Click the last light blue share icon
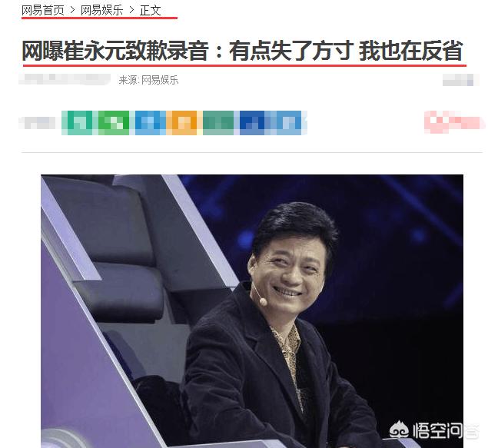Viewport: 488px width, 448px height. [289, 123]
